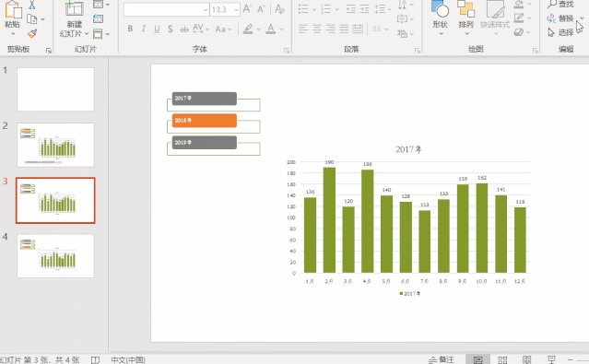Open the font size dropdown showing 13.3
This screenshot has width=589, height=364.
click(x=236, y=10)
